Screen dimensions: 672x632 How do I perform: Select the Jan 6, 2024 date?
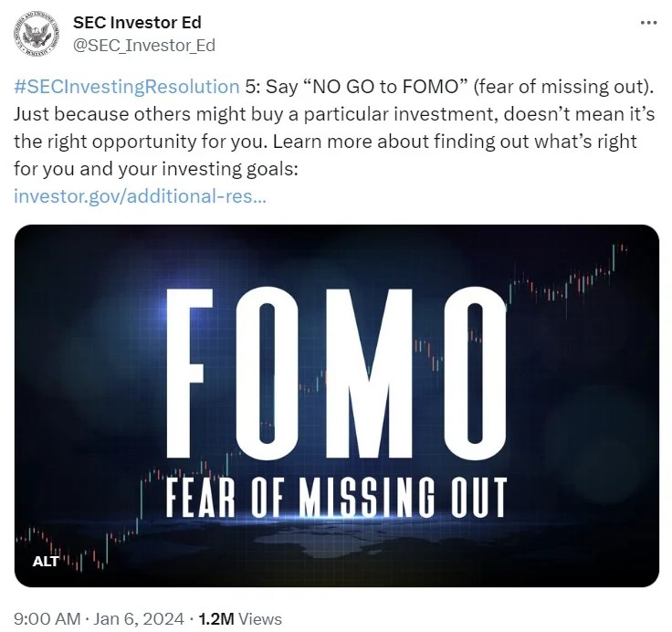point(139,618)
